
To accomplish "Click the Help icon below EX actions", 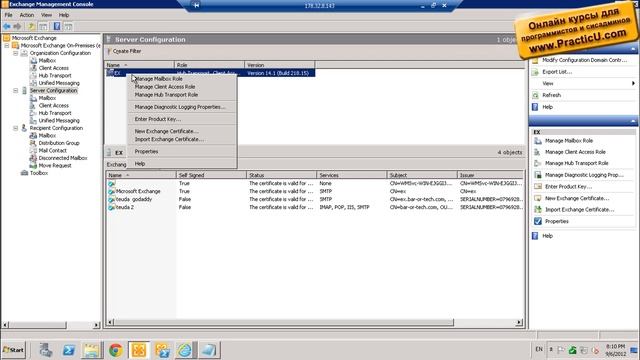I will [x=535, y=236].
